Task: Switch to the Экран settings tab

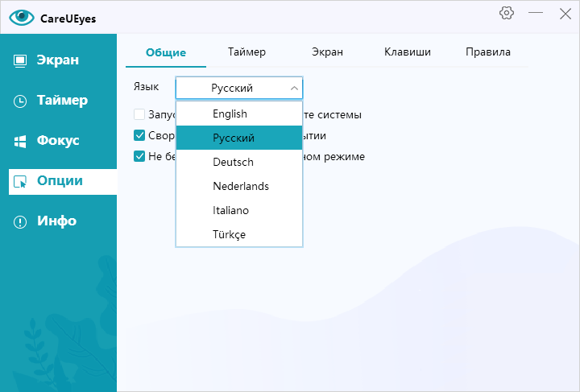Action: (327, 52)
